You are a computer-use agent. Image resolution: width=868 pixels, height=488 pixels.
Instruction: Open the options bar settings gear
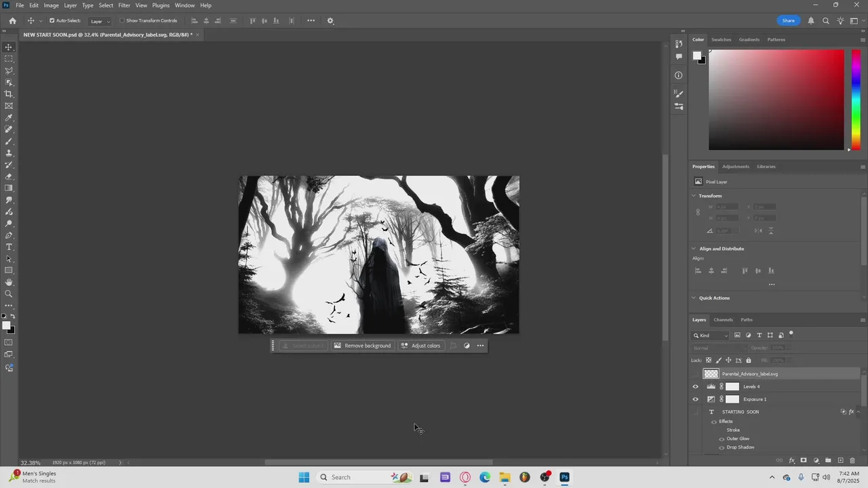point(330,20)
